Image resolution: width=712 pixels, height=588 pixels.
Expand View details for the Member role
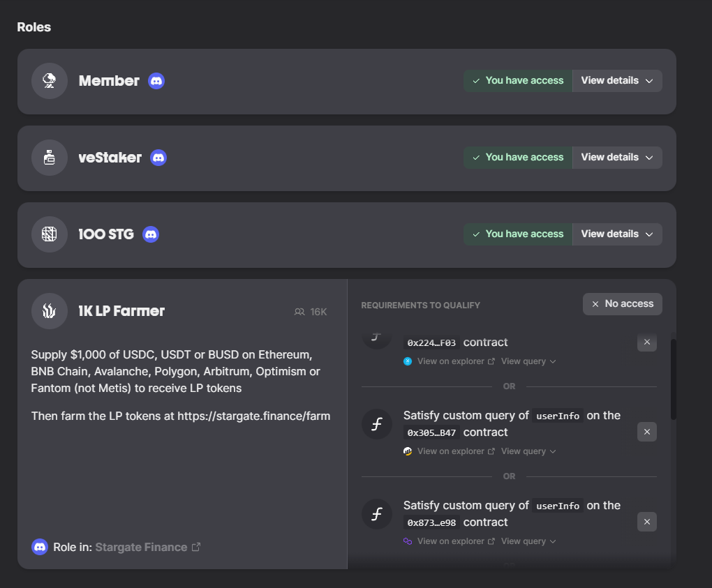coord(617,81)
